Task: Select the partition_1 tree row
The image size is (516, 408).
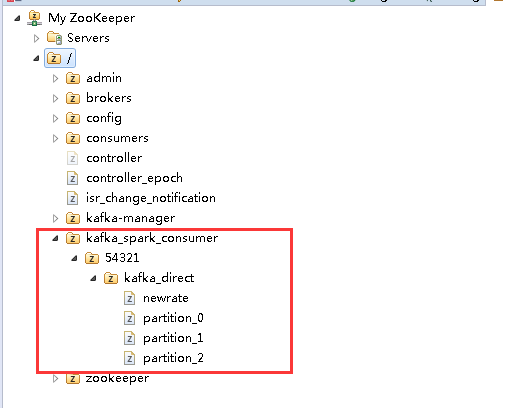Action: tap(173, 338)
